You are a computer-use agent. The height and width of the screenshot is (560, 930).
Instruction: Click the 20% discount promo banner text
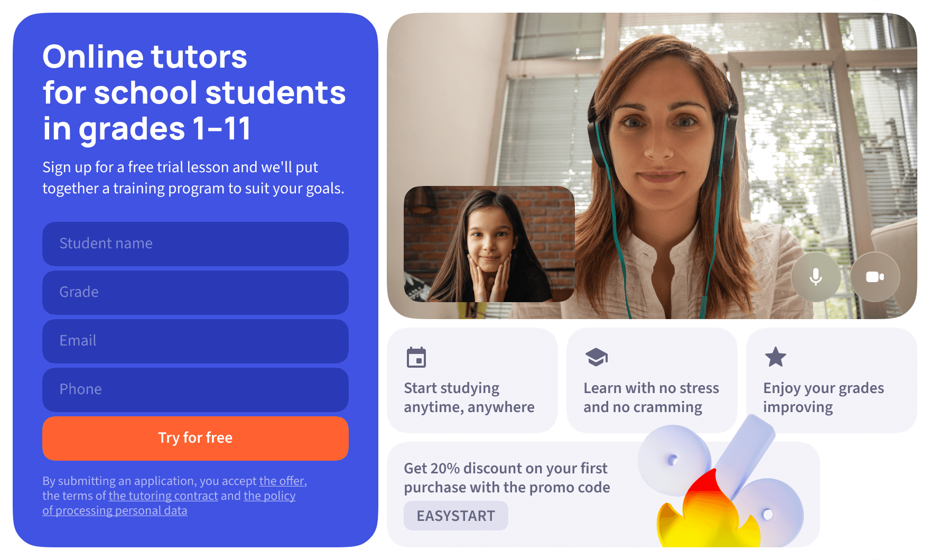click(507, 478)
